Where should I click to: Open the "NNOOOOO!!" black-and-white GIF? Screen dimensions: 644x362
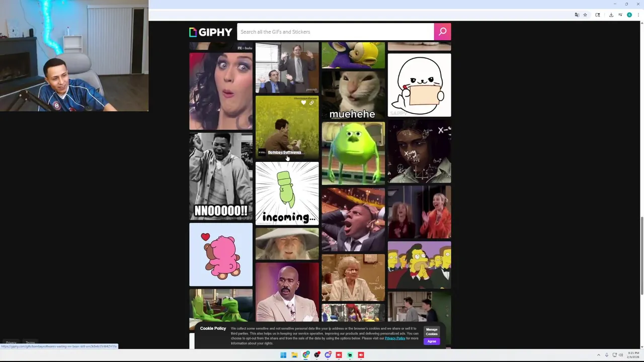coord(221,176)
